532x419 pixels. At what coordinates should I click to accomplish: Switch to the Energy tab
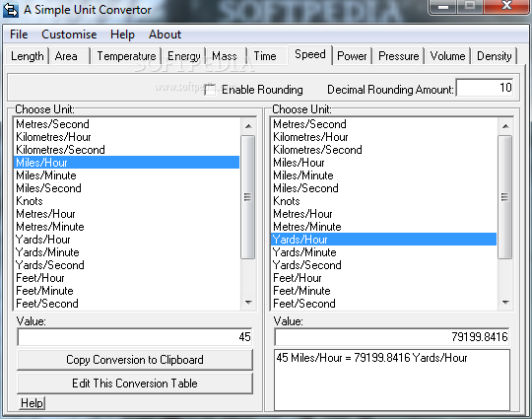click(x=183, y=56)
